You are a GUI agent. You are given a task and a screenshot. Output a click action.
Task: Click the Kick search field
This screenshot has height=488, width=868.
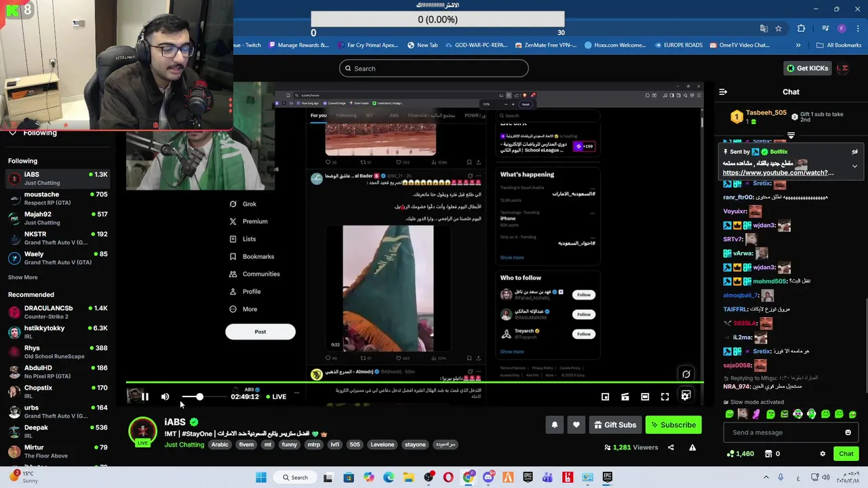(433, 68)
